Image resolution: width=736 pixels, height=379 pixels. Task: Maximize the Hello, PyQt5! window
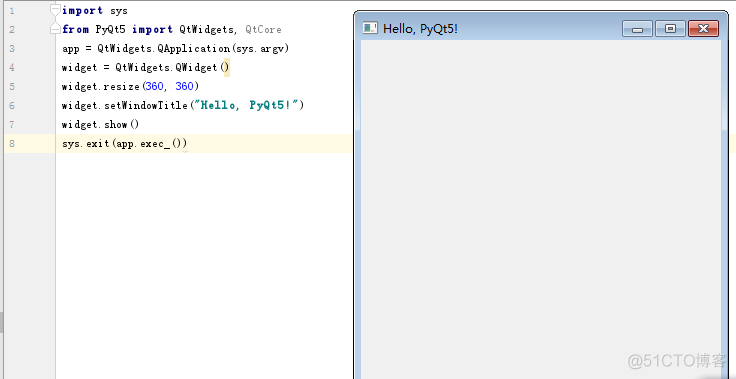[670, 29]
